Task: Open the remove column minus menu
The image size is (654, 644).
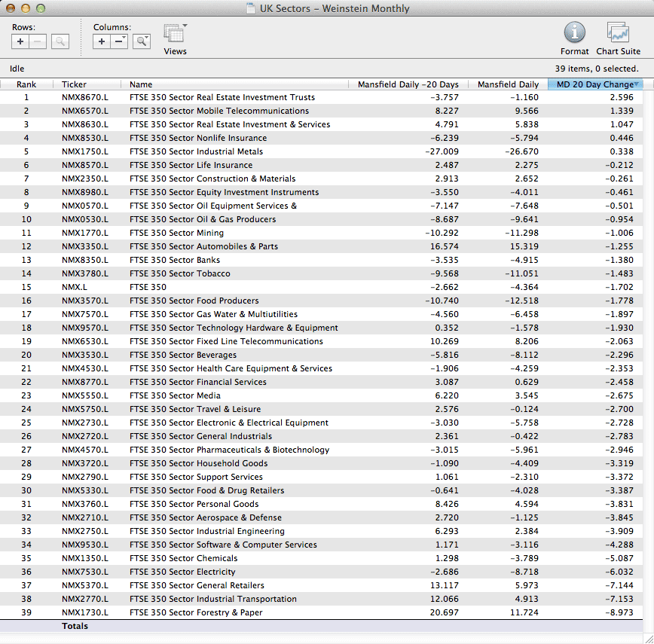Action: pyautogui.click(x=120, y=42)
